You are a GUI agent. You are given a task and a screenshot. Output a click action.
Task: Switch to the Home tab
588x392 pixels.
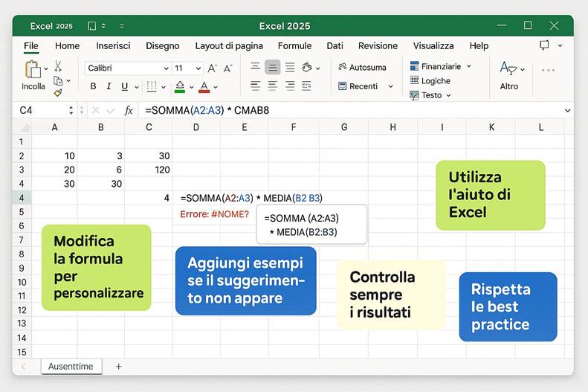pos(67,46)
